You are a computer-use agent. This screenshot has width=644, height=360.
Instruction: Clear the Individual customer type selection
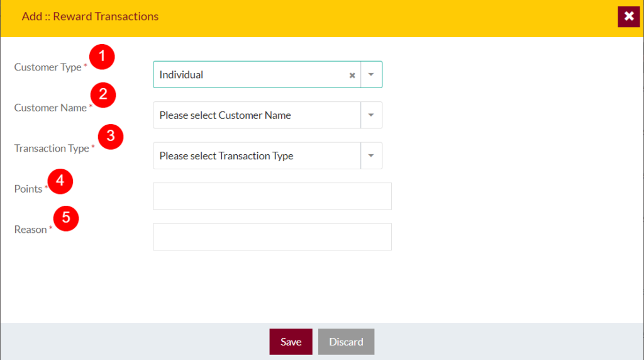(x=352, y=75)
